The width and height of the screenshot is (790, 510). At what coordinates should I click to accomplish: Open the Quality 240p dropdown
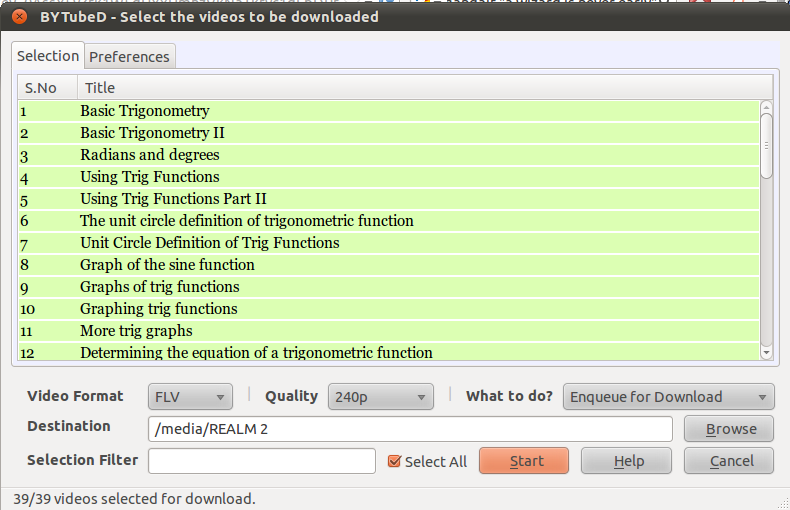(x=381, y=397)
